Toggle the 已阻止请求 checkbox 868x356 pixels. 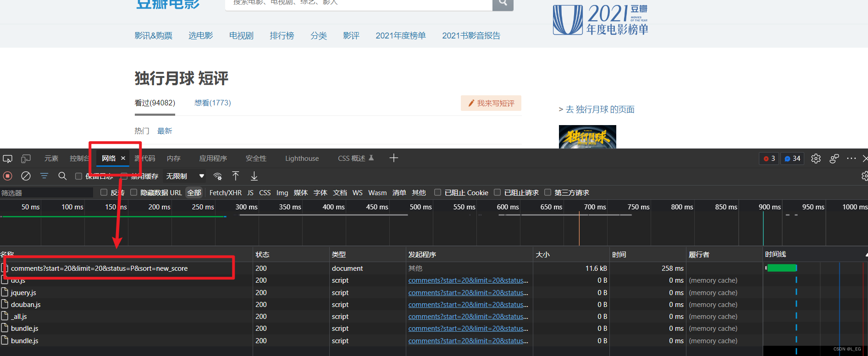[x=497, y=192]
